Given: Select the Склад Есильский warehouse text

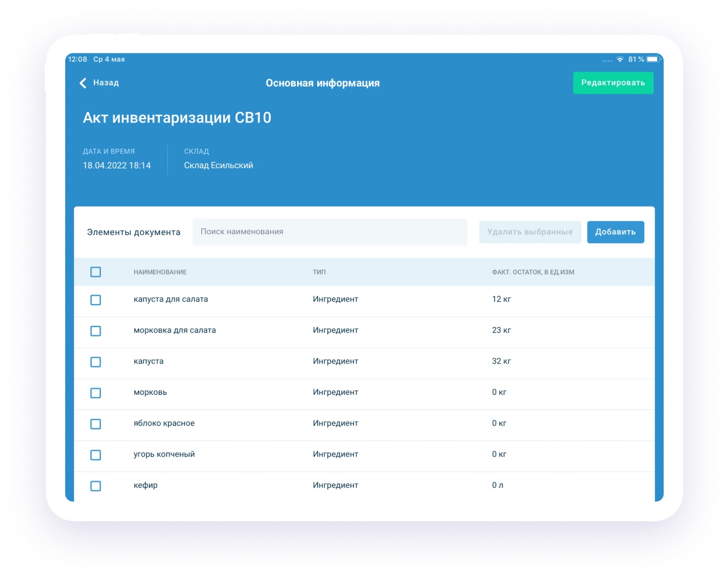Looking at the screenshot, I should [x=219, y=165].
